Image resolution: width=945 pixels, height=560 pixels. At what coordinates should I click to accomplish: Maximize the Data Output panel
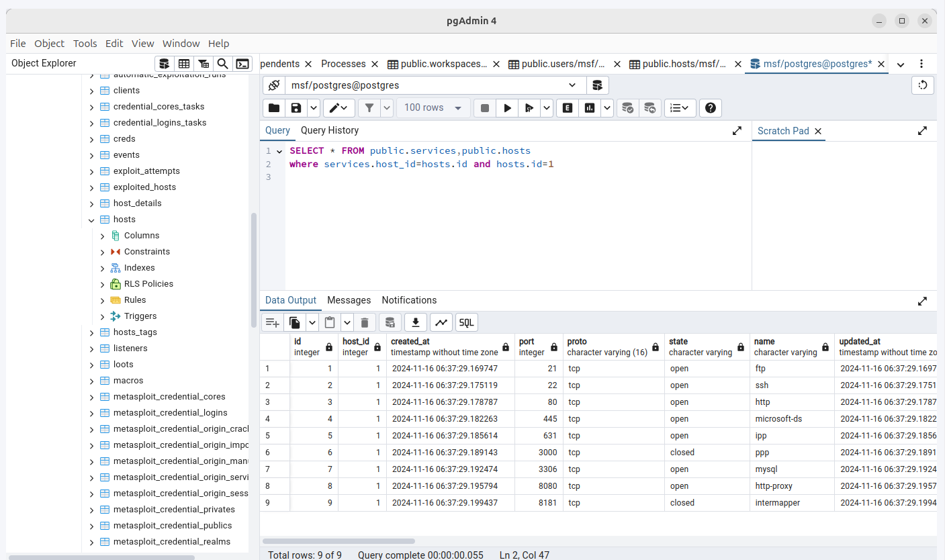tap(922, 301)
